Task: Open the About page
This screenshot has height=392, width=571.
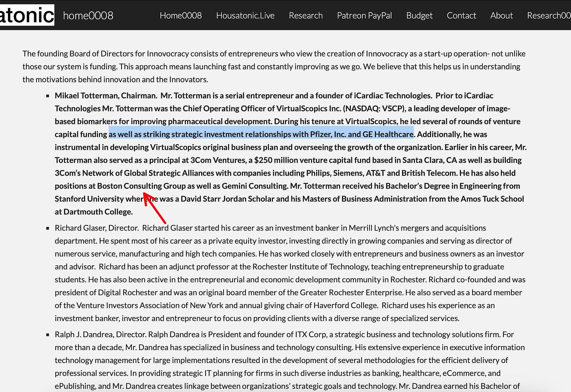Action: 502,15
